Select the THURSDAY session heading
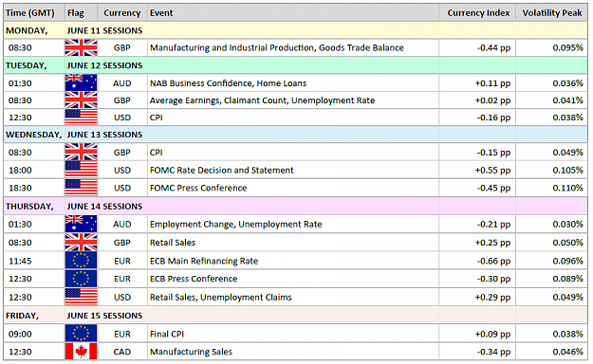The height and width of the screenshot is (364, 593). 29,207
